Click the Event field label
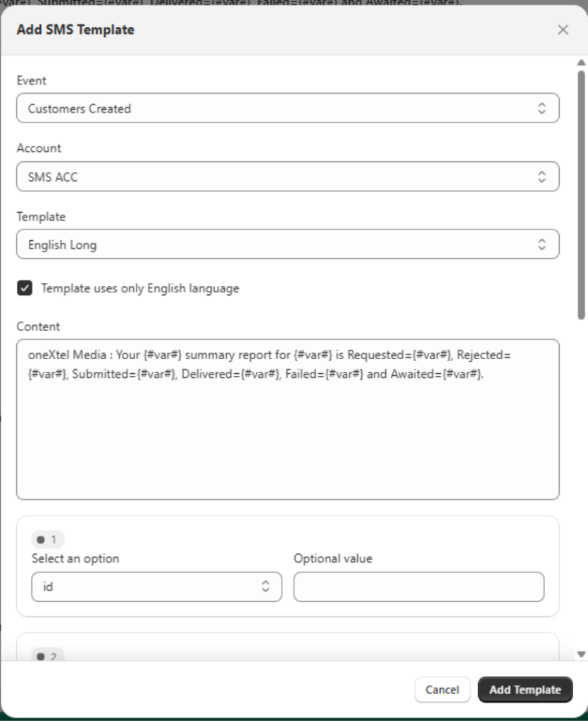Viewport: 588px width, 721px height. point(32,80)
